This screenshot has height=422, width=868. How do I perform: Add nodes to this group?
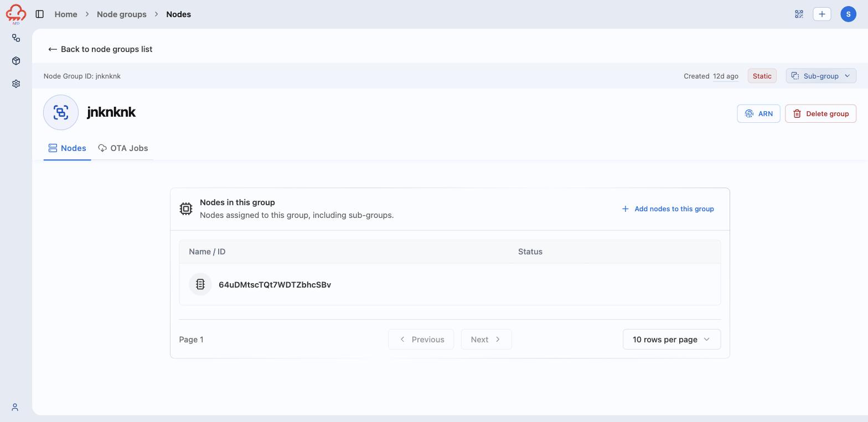click(x=668, y=209)
